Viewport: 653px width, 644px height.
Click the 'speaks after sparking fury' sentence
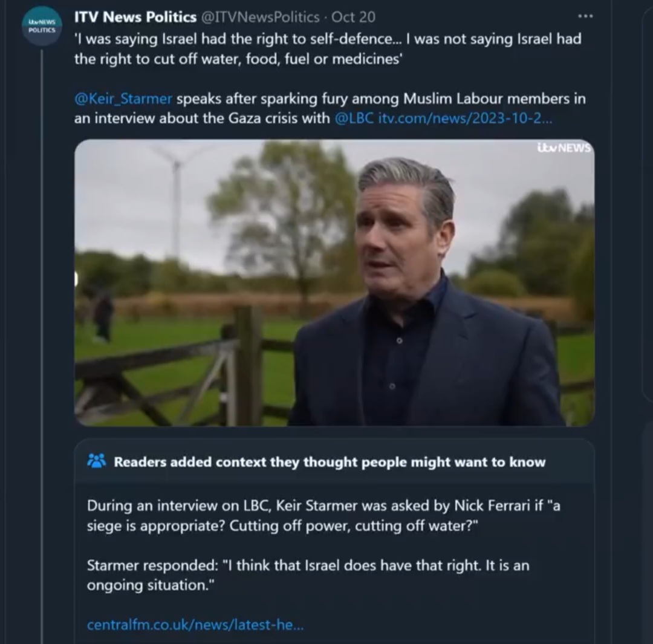tap(381, 99)
